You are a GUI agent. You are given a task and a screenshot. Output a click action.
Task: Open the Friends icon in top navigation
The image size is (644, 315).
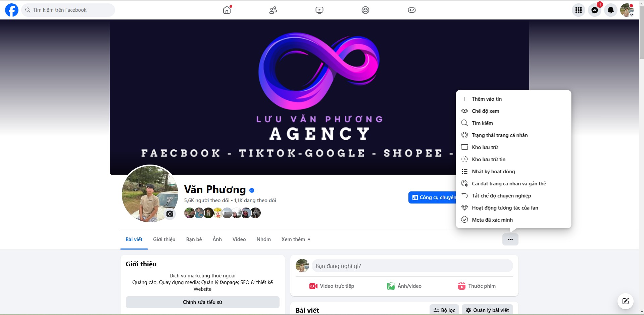coord(273,10)
